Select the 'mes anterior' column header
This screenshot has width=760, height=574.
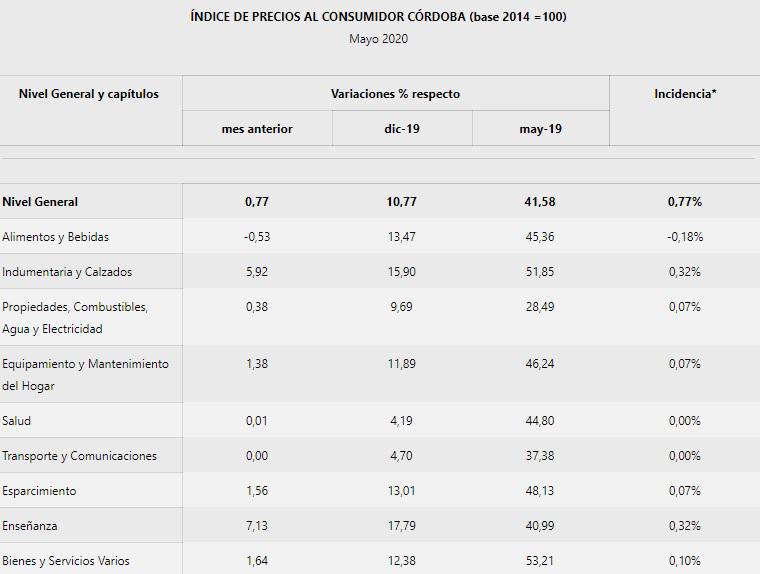point(257,129)
